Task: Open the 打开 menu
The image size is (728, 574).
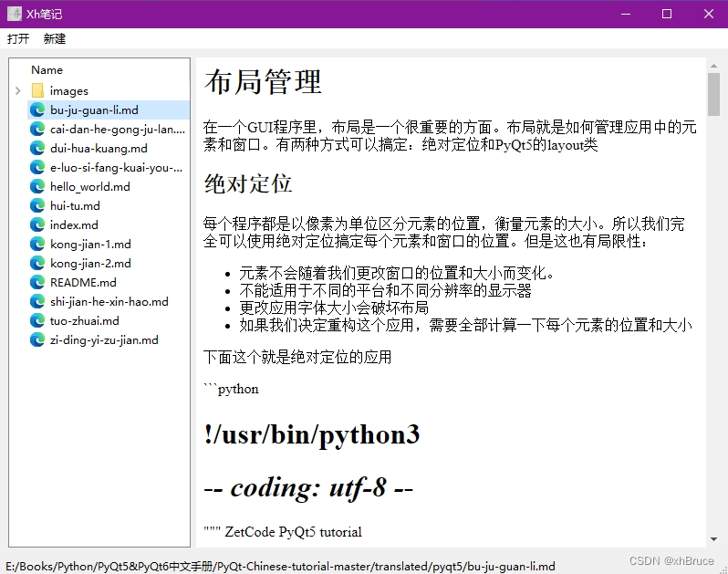Action: 18,38
